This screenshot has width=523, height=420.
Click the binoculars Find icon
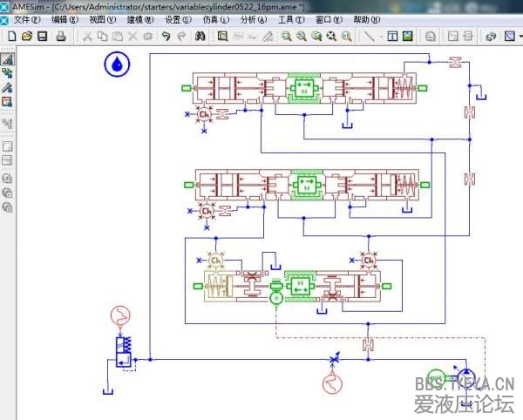click(x=200, y=37)
